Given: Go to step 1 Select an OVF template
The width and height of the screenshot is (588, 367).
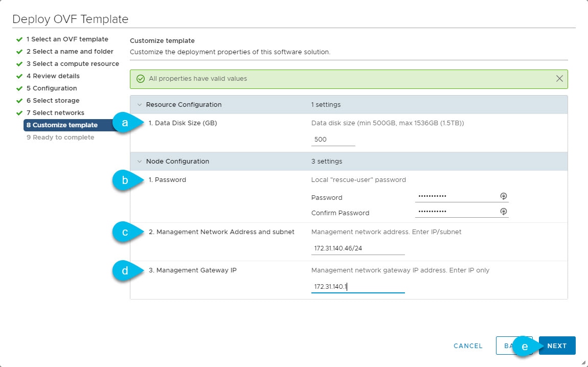Looking at the screenshot, I should pyautogui.click(x=67, y=39).
